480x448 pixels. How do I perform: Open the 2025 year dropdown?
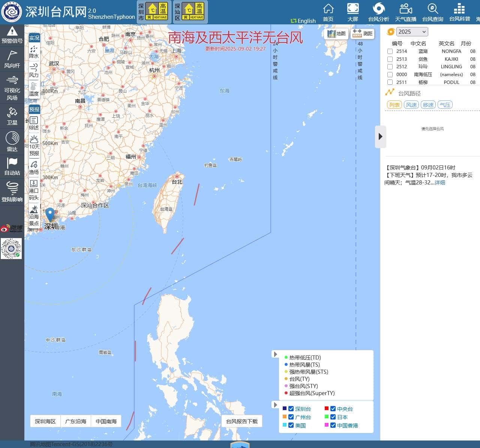tap(412, 32)
